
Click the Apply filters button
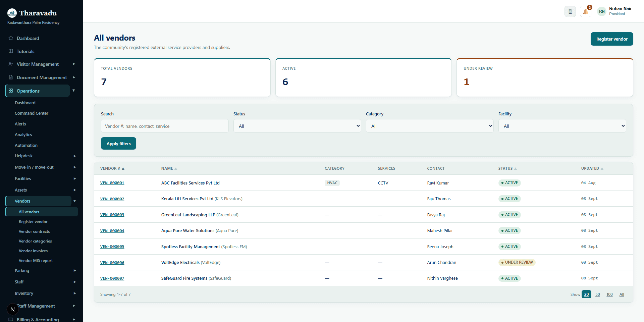[x=118, y=144]
